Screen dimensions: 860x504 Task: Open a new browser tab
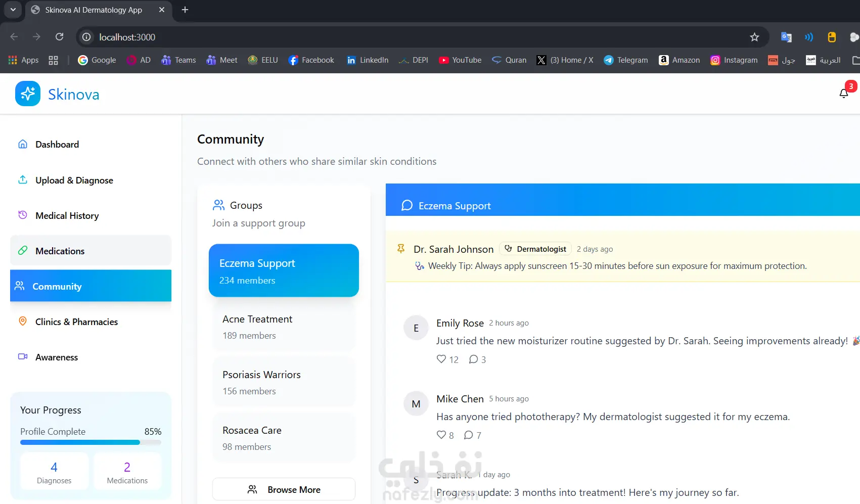click(x=185, y=10)
